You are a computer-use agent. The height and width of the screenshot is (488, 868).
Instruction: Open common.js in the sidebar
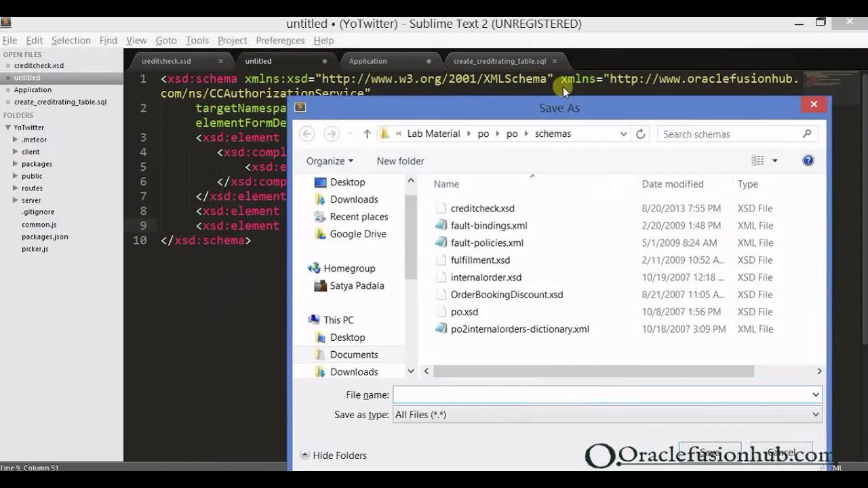39,224
